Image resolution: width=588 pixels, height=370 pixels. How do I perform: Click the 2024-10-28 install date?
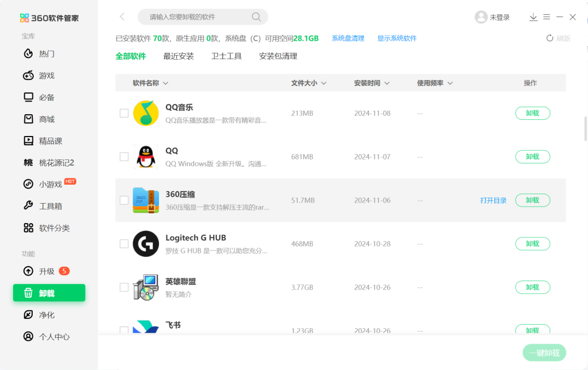click(x=372, y=244)
